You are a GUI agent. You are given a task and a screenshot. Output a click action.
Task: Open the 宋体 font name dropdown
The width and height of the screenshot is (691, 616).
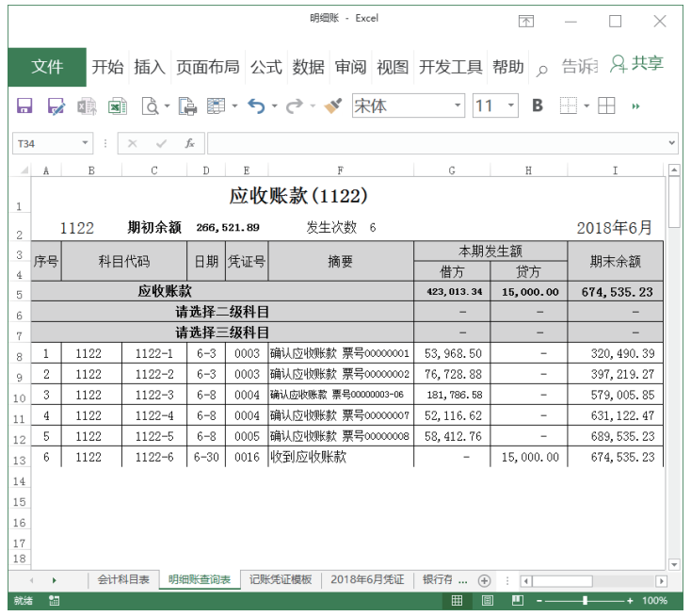458,105
